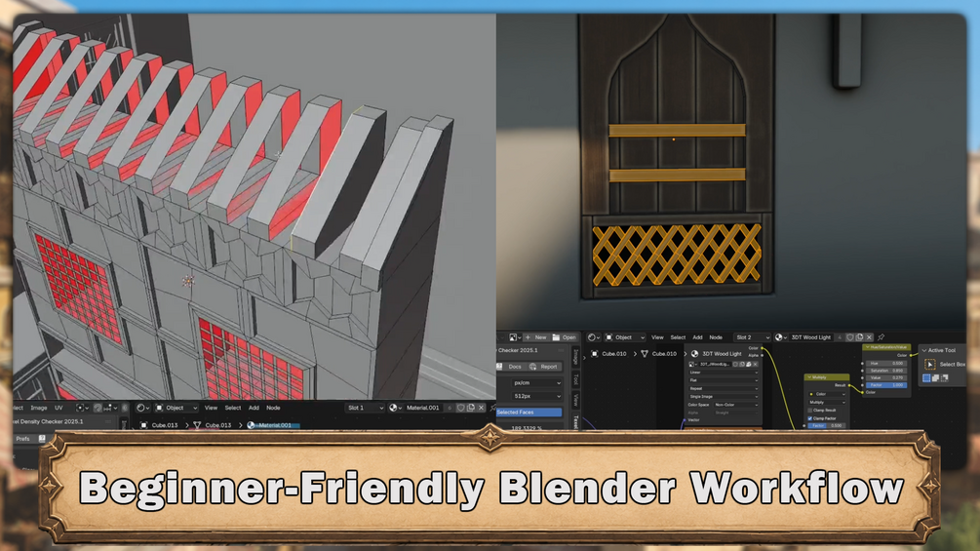Open the Color data type dropdown in Multiply node
The height and width of the screenshot is (551, 980).
click(x=827, y=394)
